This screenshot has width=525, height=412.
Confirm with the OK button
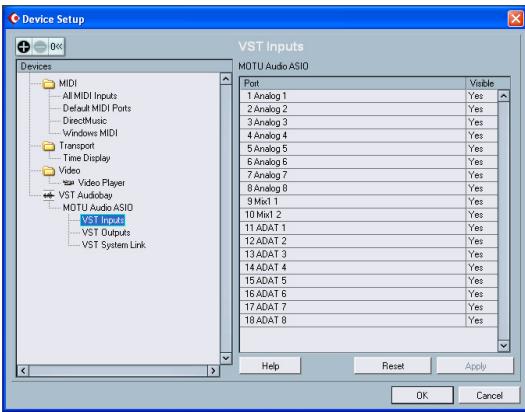pyautogui.click(x=422, y=395)
